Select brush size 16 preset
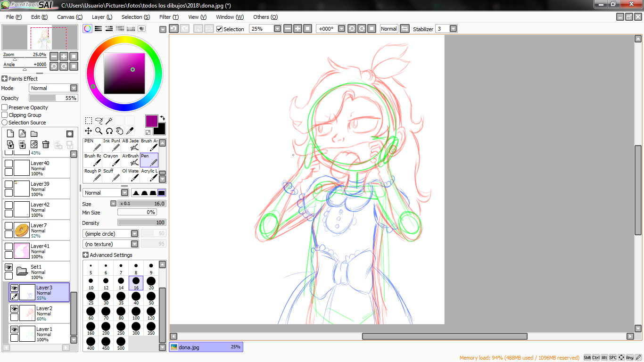Viewport: 644px width, 362px height. coord(136,283)
